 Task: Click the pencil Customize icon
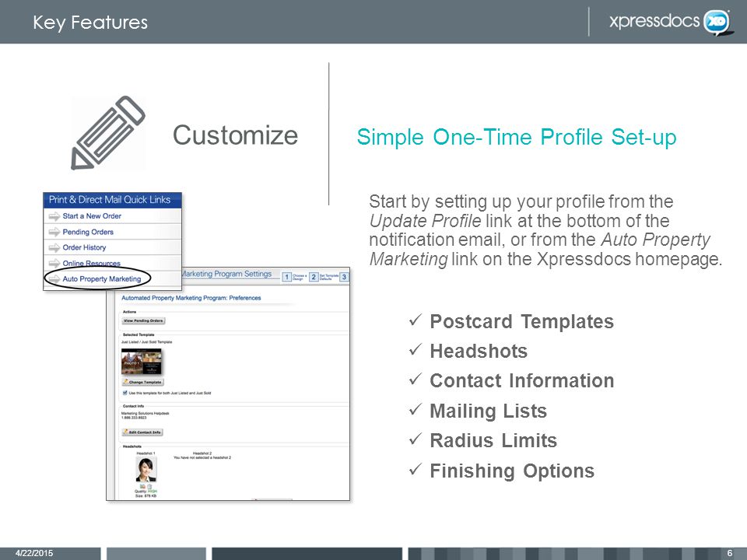click(108, 133)
